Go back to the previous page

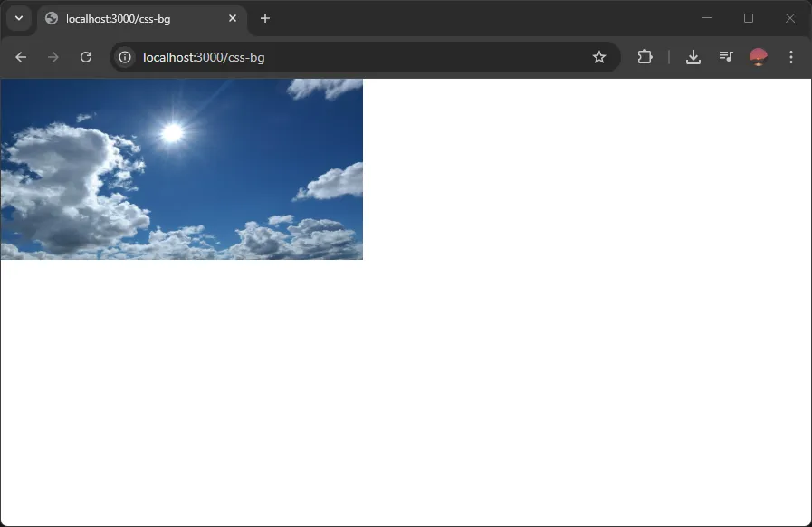[21, 57]
